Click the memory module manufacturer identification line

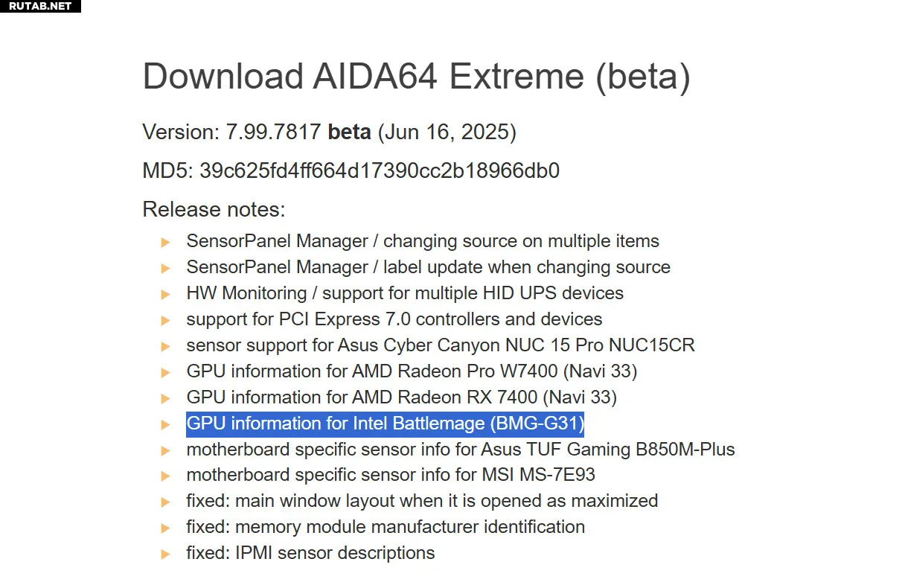386,527
